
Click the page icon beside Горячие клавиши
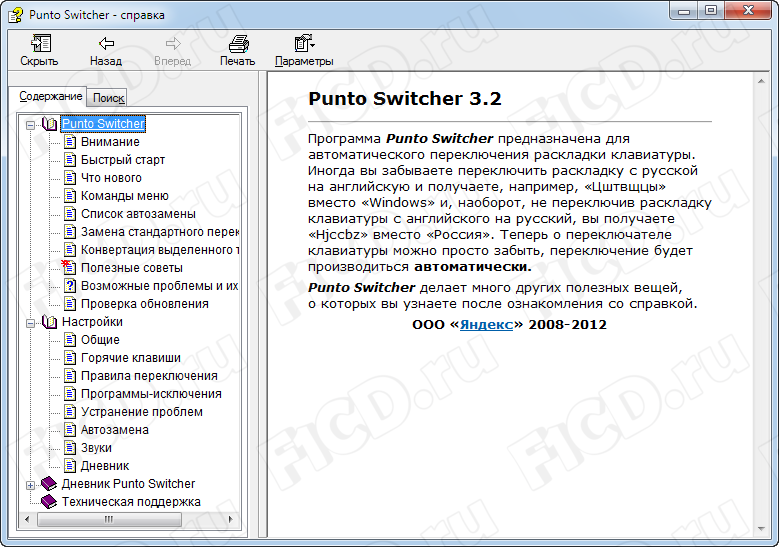(70, 358)
